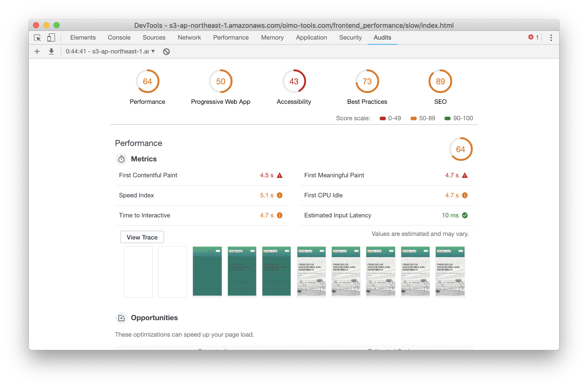Switch to the Console tab
The width and height of the screenshot is (588, 388).
point(119,38)
